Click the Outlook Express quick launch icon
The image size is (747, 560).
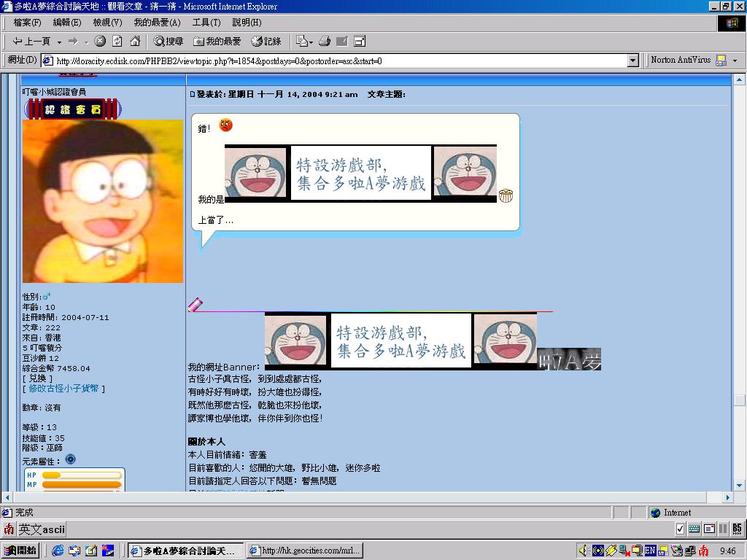click(x=74, y=551)
